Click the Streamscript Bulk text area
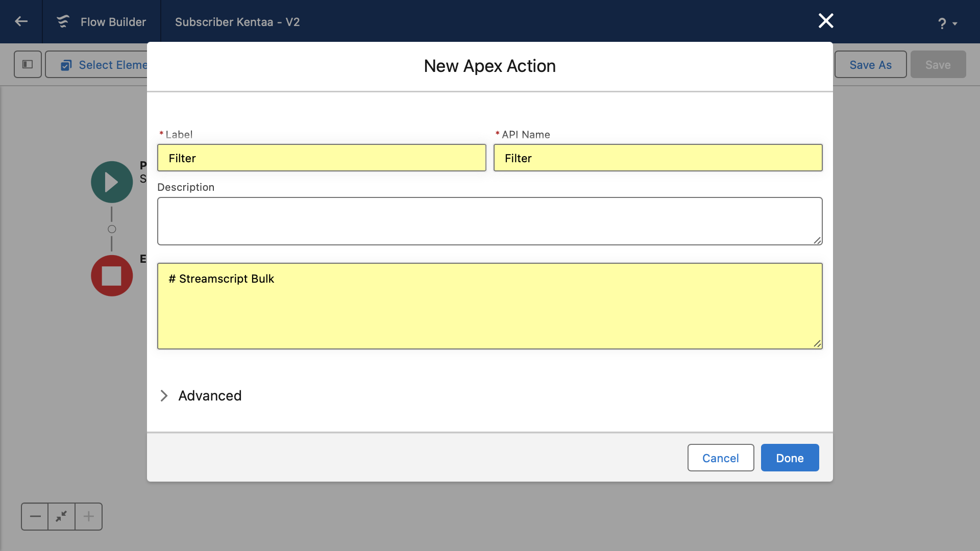This screenshot has height=551, width=980. pos(489,306)
